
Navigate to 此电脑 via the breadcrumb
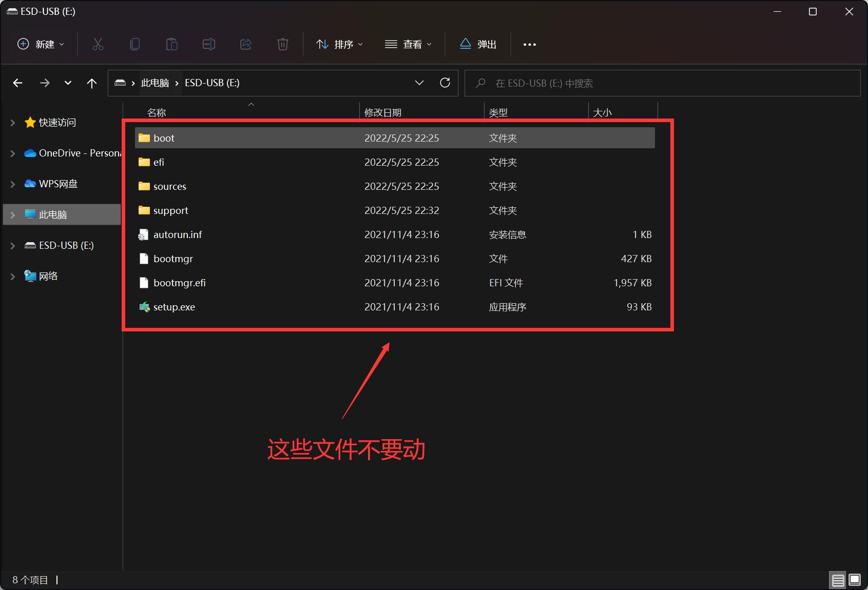(155, 83)
